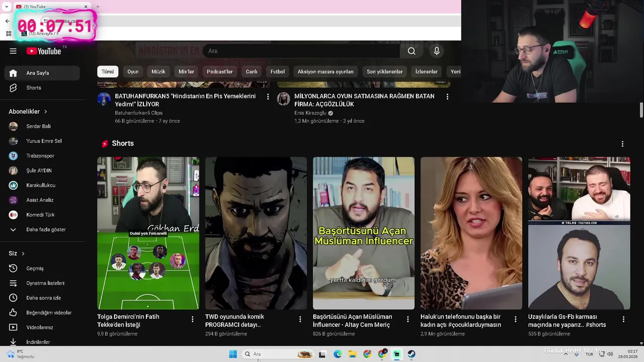The image size is (644, 362).
Task: Click the search magnifier button
Action: point(412,51)
